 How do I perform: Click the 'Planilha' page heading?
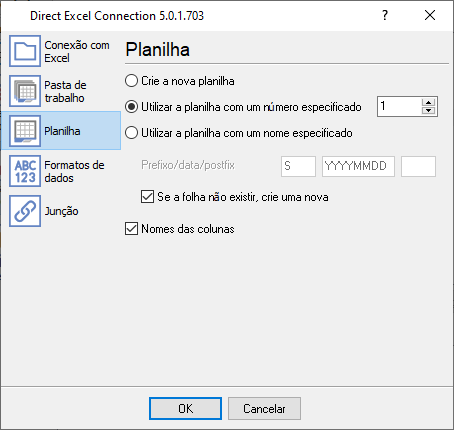[158, 50]
